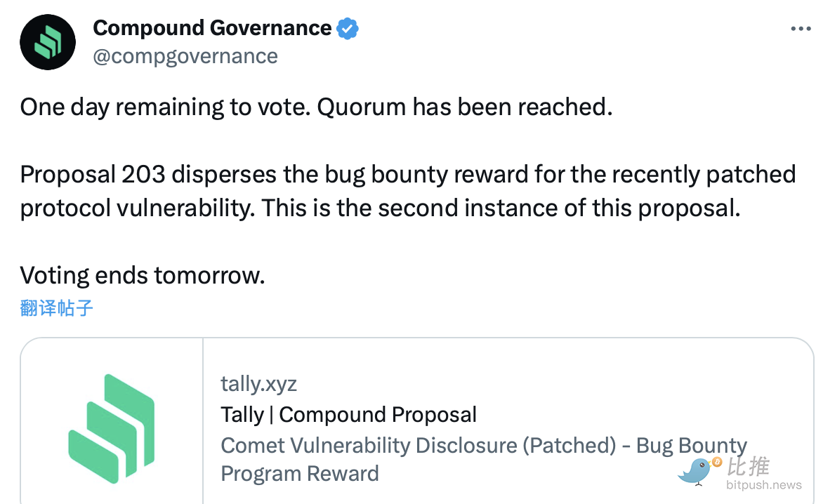This screenshot has width=816, height=504.
Task: Click the blue bird watermark logo
Action: tap(697, 472)
